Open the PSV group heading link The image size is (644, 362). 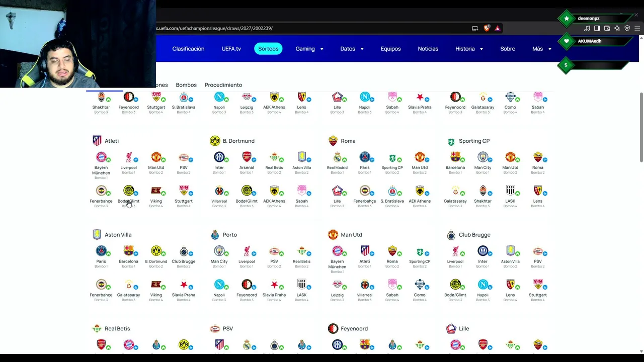[228, 329]
